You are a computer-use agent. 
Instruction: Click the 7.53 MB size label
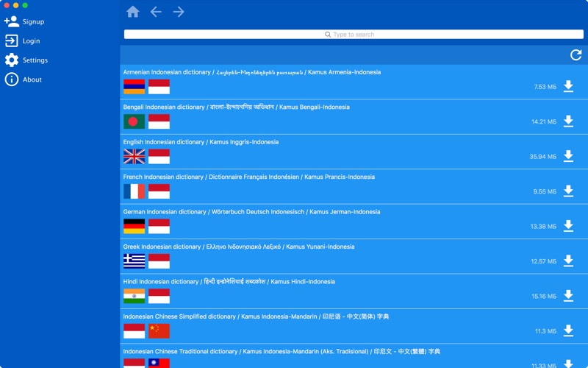(x=545, y=87)
